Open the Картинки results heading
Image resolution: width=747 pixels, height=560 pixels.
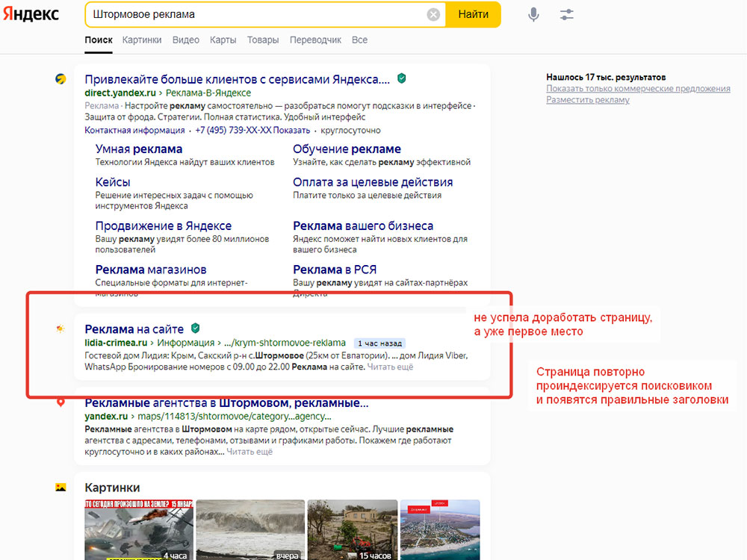click(x=113, y=488)
